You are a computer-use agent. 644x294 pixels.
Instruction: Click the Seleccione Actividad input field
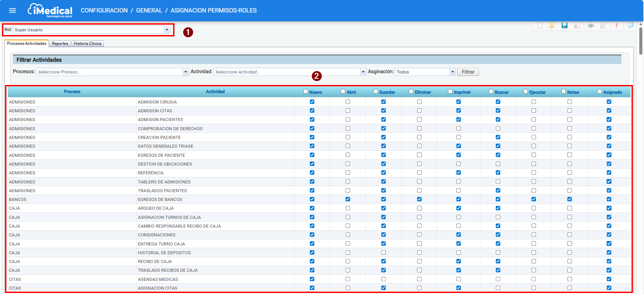point(287,72)
